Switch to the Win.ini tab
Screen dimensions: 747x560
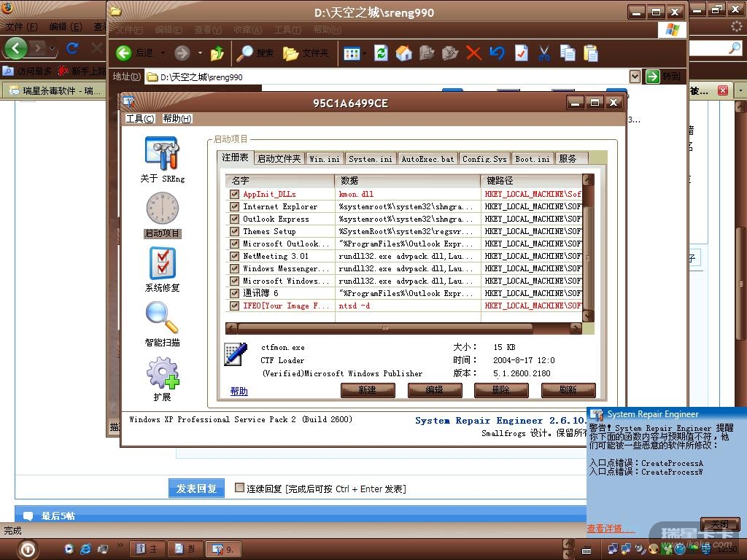(325, 158)
